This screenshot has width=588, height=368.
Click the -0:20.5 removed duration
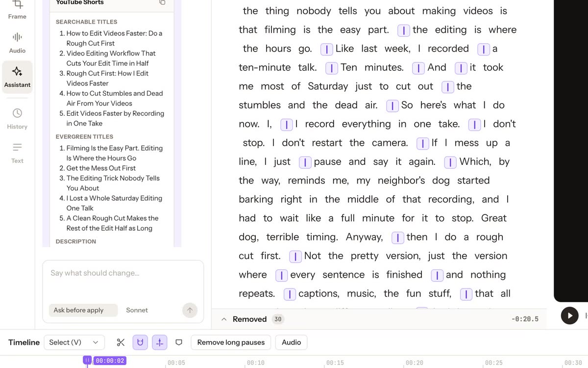tap(525, 319)
